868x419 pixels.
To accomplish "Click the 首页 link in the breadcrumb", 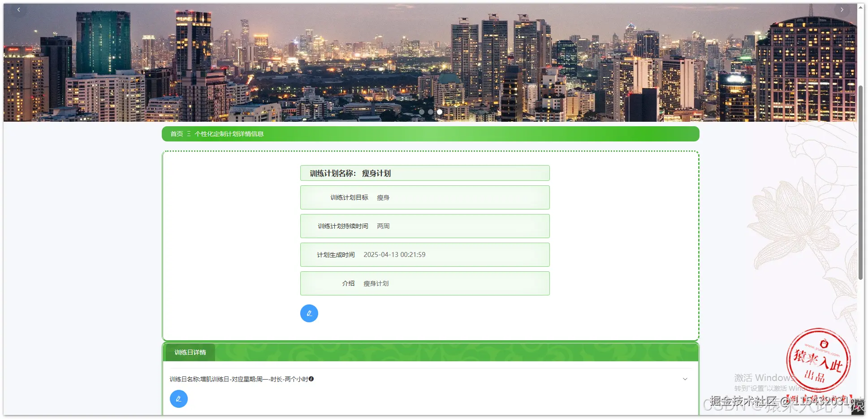I will [x=176, y=133].
